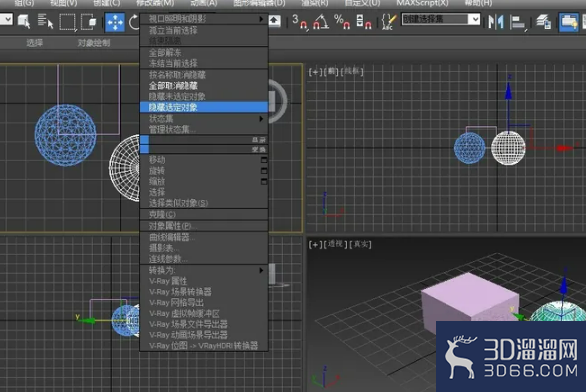Viewport: 586px width, 392px height.
Task: Open the 对象绘制 ribbon tab
Action: pos(94,43)
